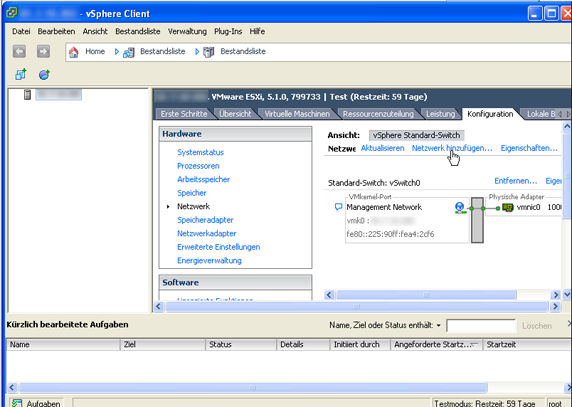The width and height of the screenshot is (572, 407).
Task: Open Systemstatus hardware link
Action: pyautogui.click(x=200, y=152)
